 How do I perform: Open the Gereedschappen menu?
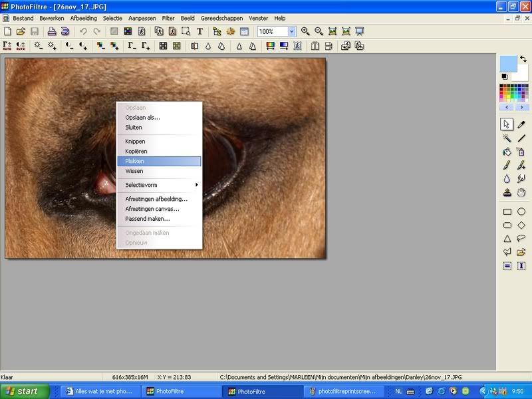[221, 19]
